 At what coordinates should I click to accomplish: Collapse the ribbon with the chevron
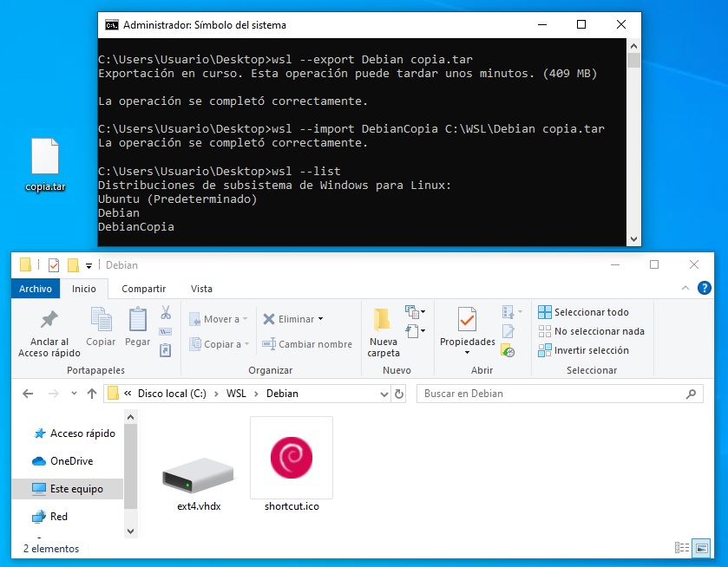[x=685, y=288]
